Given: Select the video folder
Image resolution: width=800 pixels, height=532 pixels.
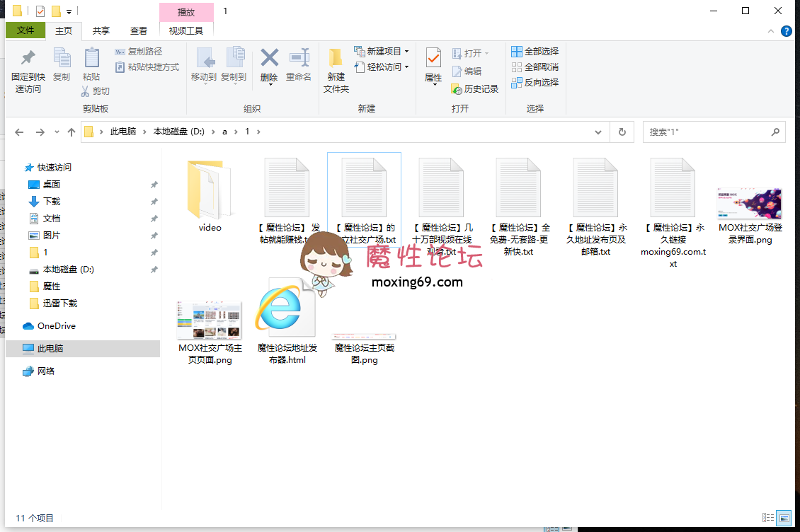Looking at the screenshot, I should [x=210, y=196].
